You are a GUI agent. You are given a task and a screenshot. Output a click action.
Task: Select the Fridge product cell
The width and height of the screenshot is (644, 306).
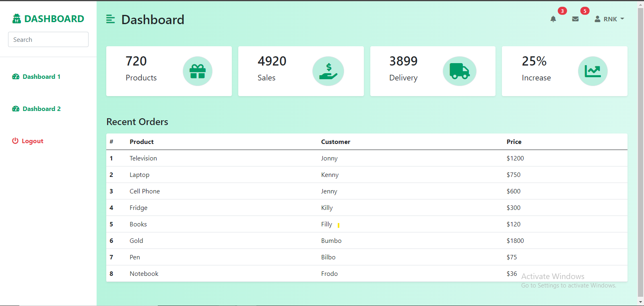[x=138, y=207]
